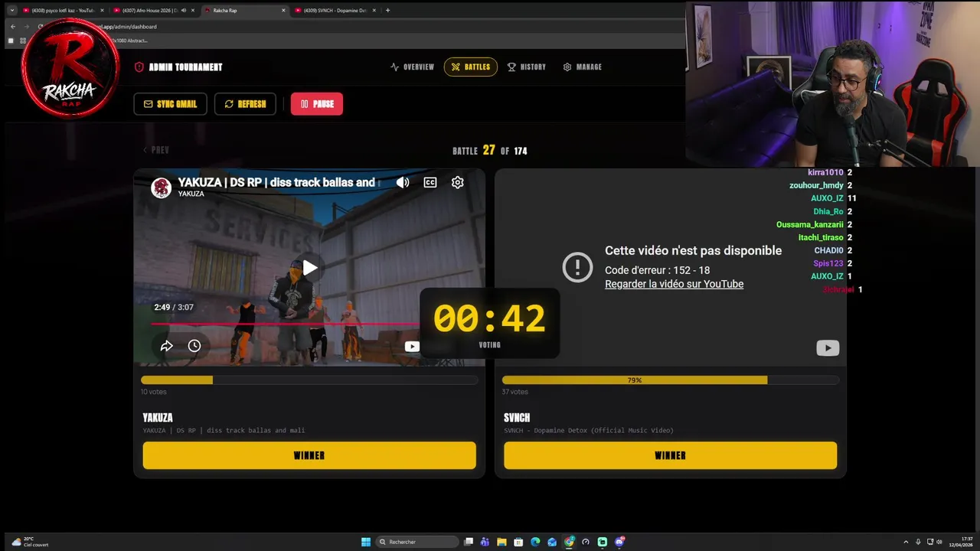The height and width of the screenshot is (551, 980).
Task: Open Discord from taskbar
Action: pyautogui.click(x=619, y=542)
